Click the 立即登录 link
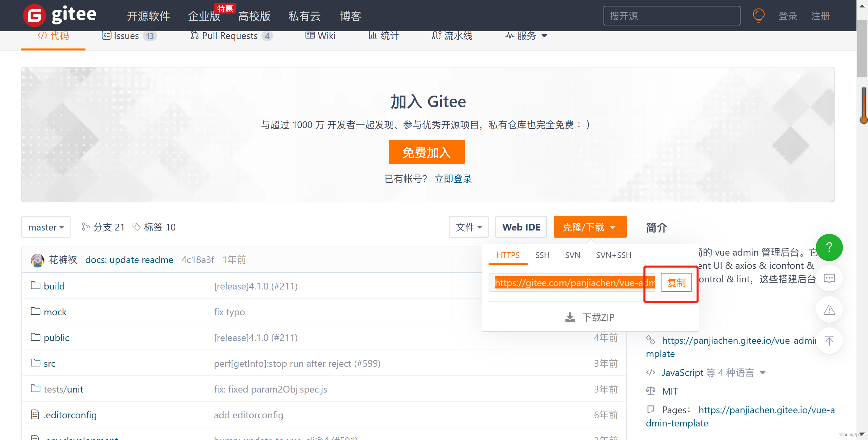 pos(453,179)
